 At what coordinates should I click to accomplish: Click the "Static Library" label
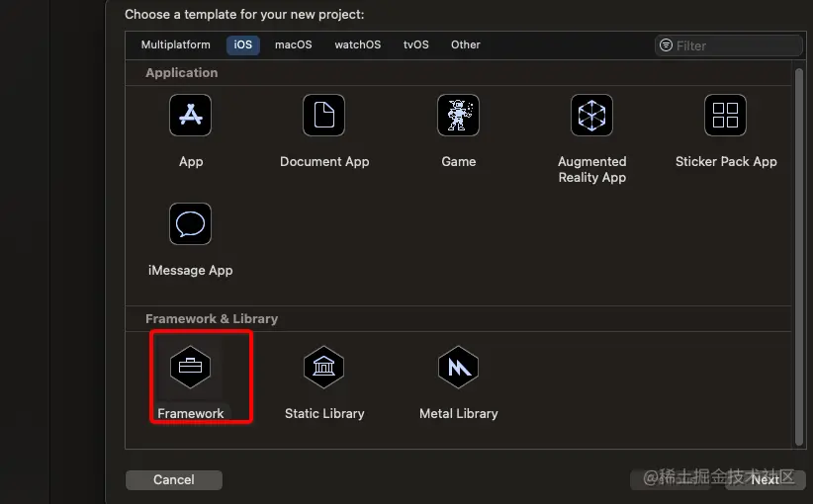click(x=324, y=413)
